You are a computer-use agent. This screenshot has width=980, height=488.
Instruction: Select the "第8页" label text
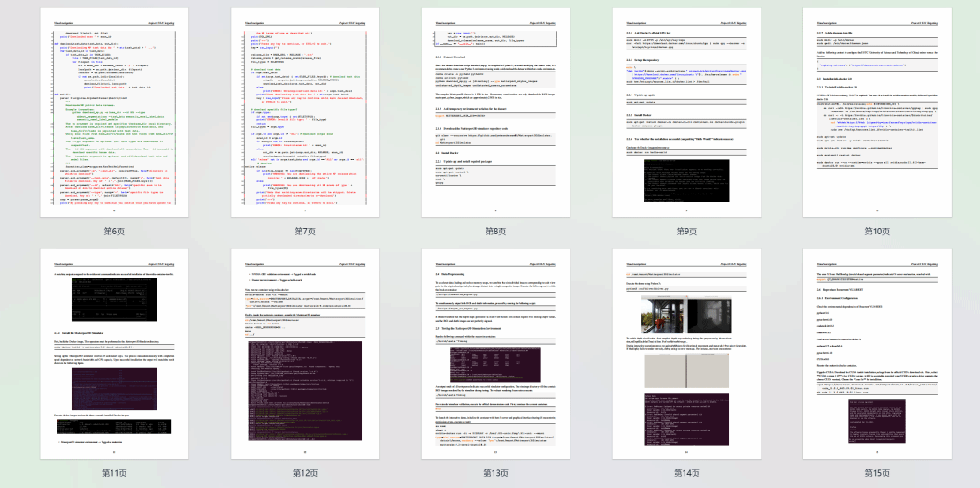(495, 231)
